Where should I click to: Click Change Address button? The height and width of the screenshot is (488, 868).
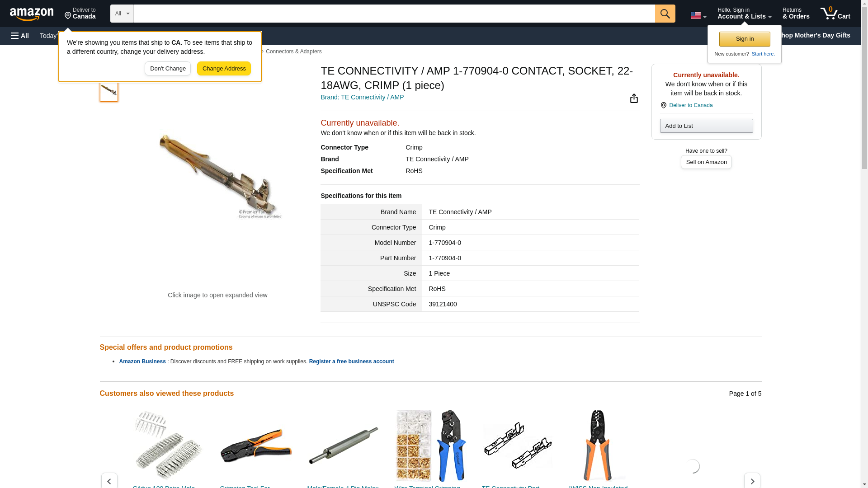tap(224, 69)
